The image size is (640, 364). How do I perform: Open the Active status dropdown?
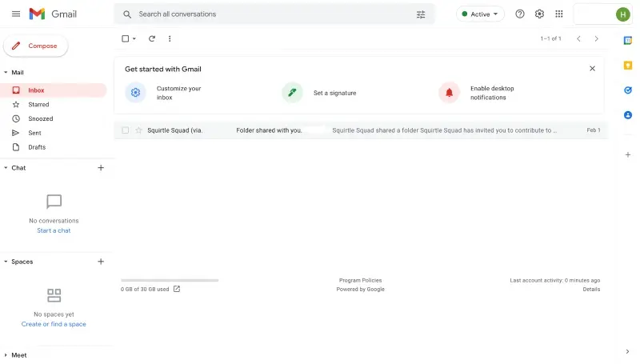(480, 14)
